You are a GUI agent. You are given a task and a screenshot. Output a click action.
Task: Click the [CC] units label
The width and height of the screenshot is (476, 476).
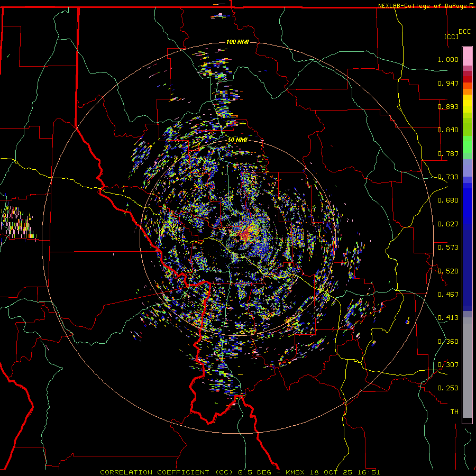pyautogui.click(x=452, y=36)
